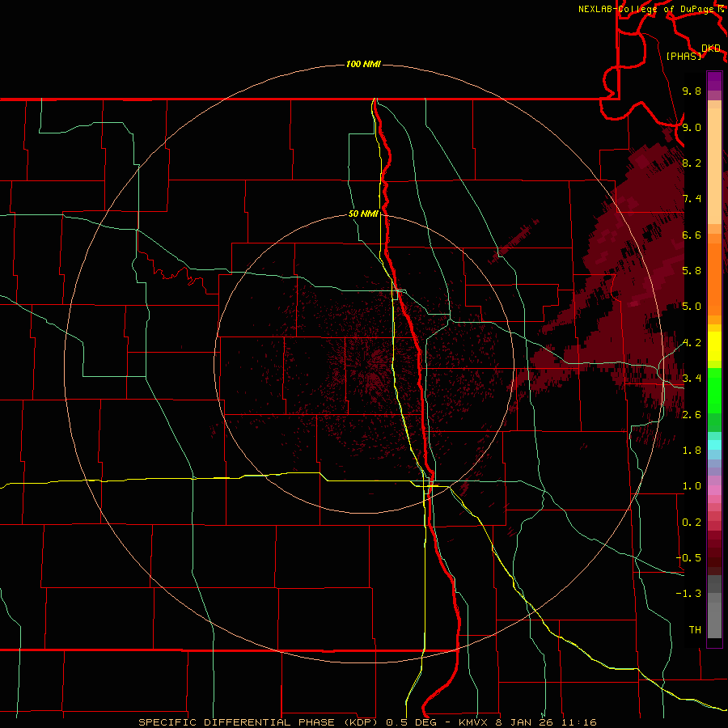
Task: Click the 9.8 value on color scale
Action: pyautogui.click(x=692, y=91)
